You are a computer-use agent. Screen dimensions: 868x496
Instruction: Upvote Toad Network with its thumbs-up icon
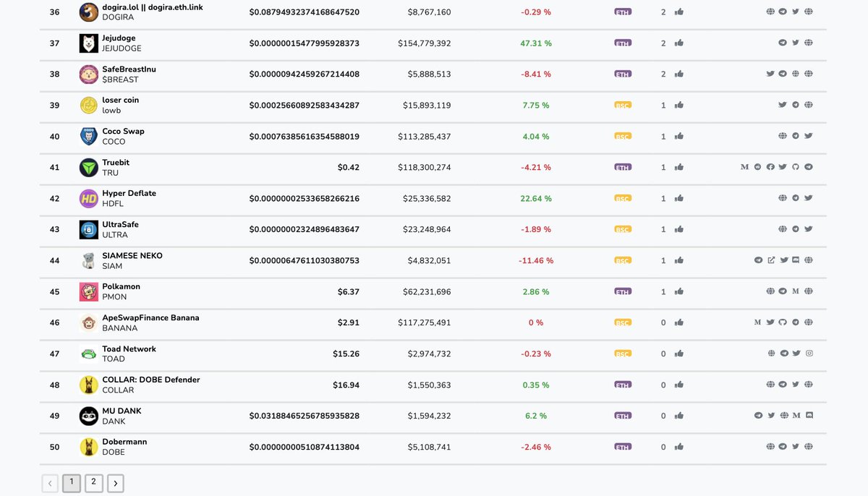[x=678, y=354]
